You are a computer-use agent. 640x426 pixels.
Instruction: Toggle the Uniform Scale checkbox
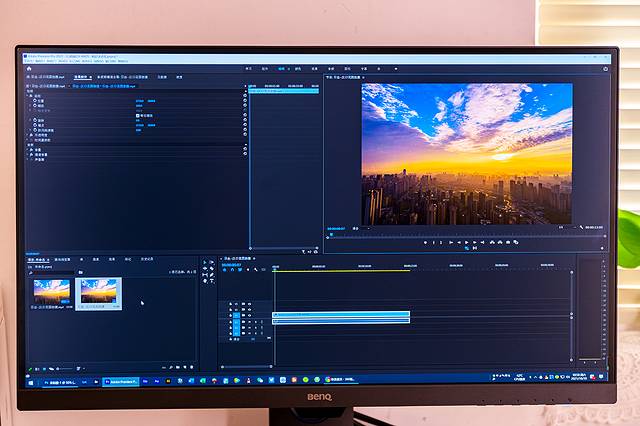(138, 116)
